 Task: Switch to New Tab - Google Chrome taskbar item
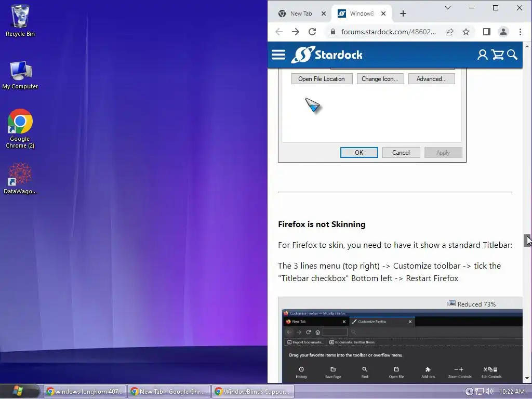pyautogui.click(x=169, y=392)
